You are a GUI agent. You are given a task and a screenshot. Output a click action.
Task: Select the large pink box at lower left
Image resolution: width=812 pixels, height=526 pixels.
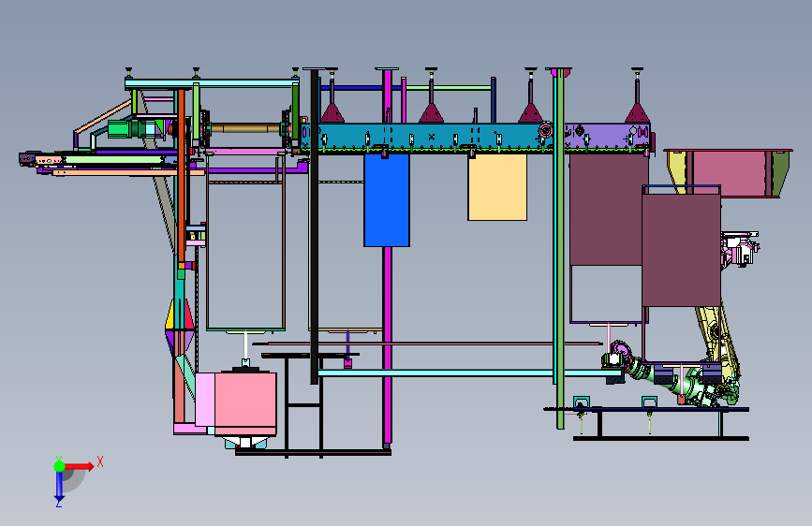pos(245,403)
